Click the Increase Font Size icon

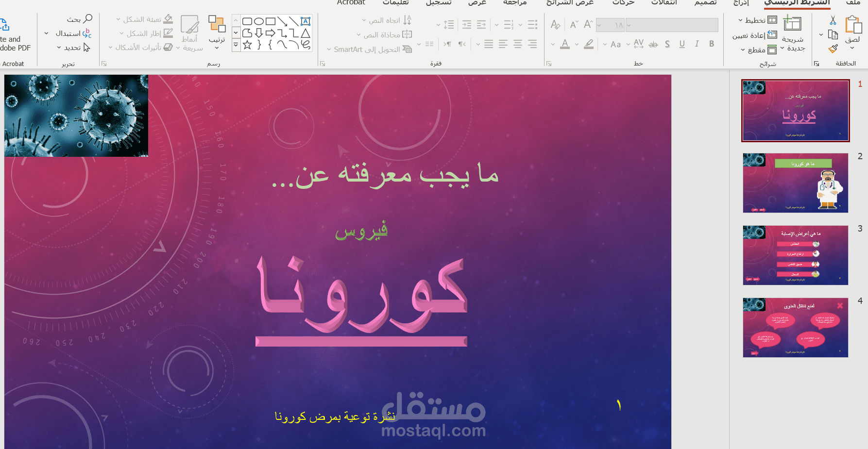pyautogui.click(x=588, y=24)
